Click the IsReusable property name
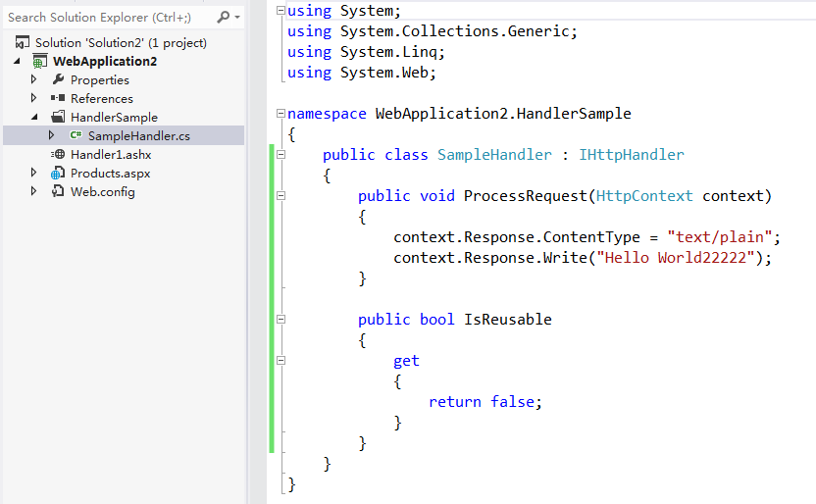Screen dimensions: 816x504 click(507, 320)
